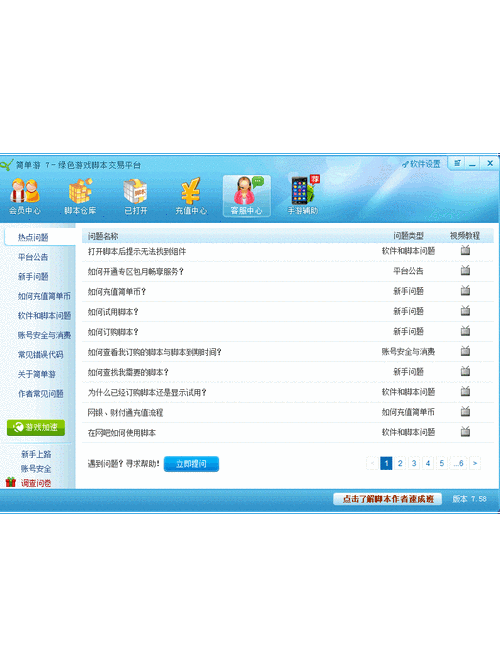
Task: Open question 为什么已经订购脚本还是显示试用？
Action: (x=147, y=392)
